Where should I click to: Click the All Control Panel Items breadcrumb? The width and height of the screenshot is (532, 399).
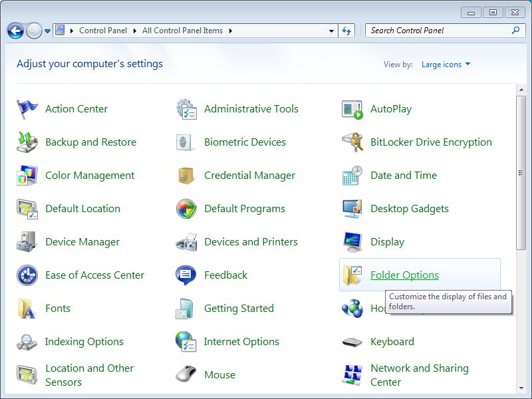pyautogui.click(x=182, y=31)
